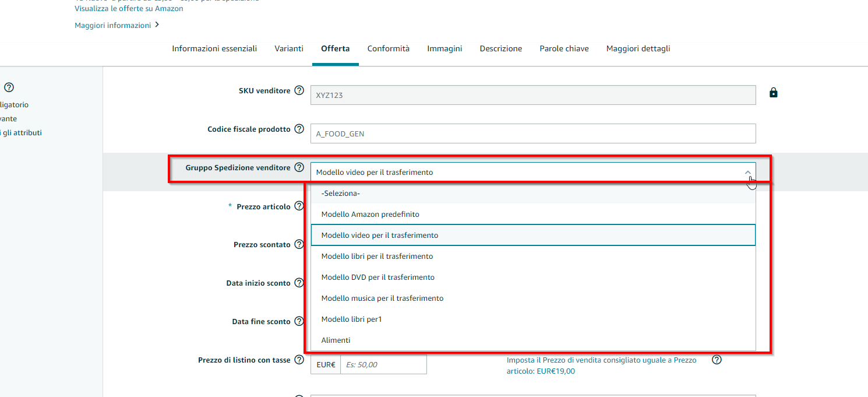Click the recommended price link Imposta il Prezzo di vendita
Screen dimensions: 868x397
point(601,366)
